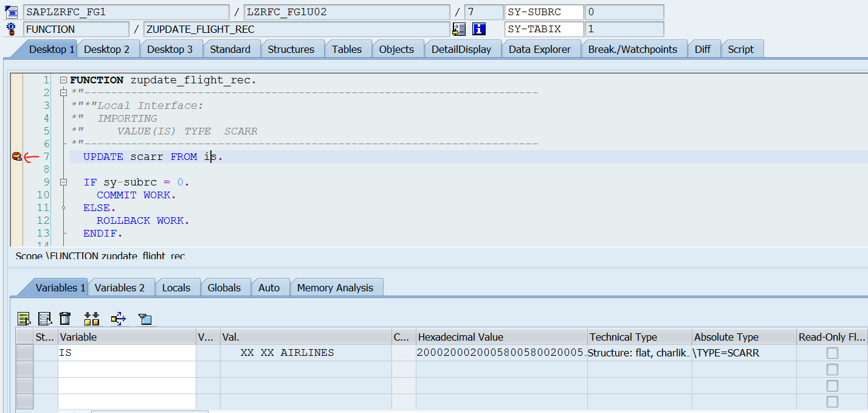Viewport: 868px width, 413px height.
Task: Switch to the Break./Watchpoints tab
Action: point(634,49)
